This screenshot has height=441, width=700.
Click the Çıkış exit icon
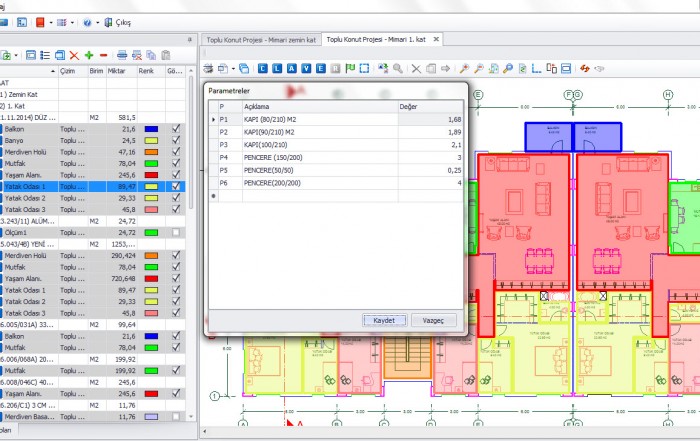click(x=109, y=21)
